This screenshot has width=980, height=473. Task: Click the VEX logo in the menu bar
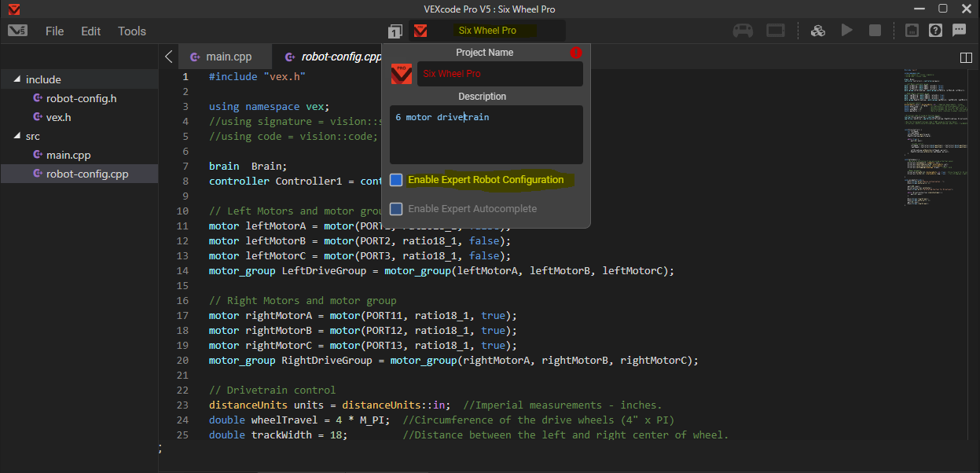click(x=18, y=31)
